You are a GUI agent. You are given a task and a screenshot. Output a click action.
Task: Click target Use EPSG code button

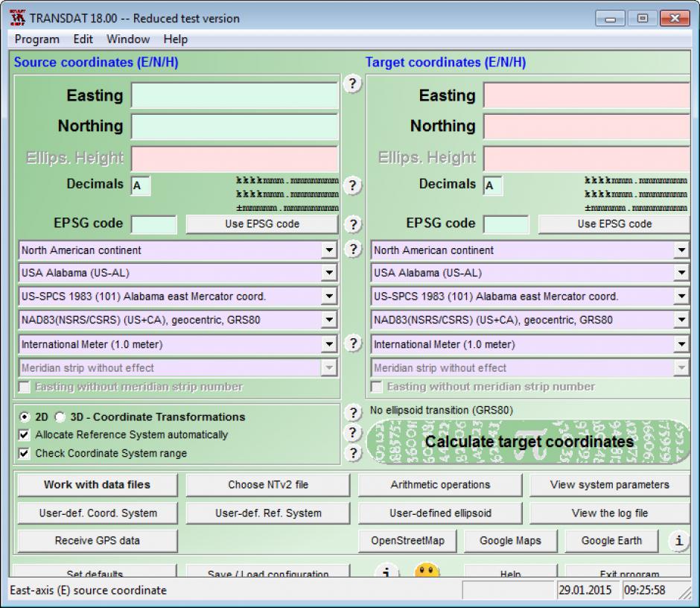point(614,224)
